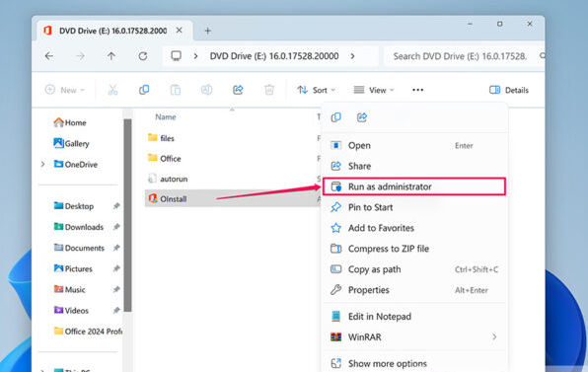This screenshot has width=588, height=372.
Task: Open Home in navigation pane
Action: pyautogui.click(x=70, y=122)
